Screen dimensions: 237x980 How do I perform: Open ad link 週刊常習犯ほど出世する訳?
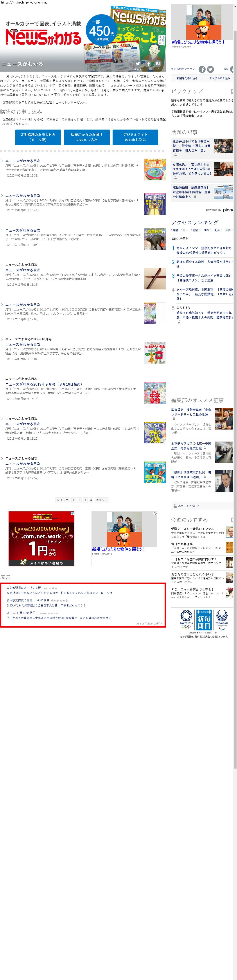[23, 588]
